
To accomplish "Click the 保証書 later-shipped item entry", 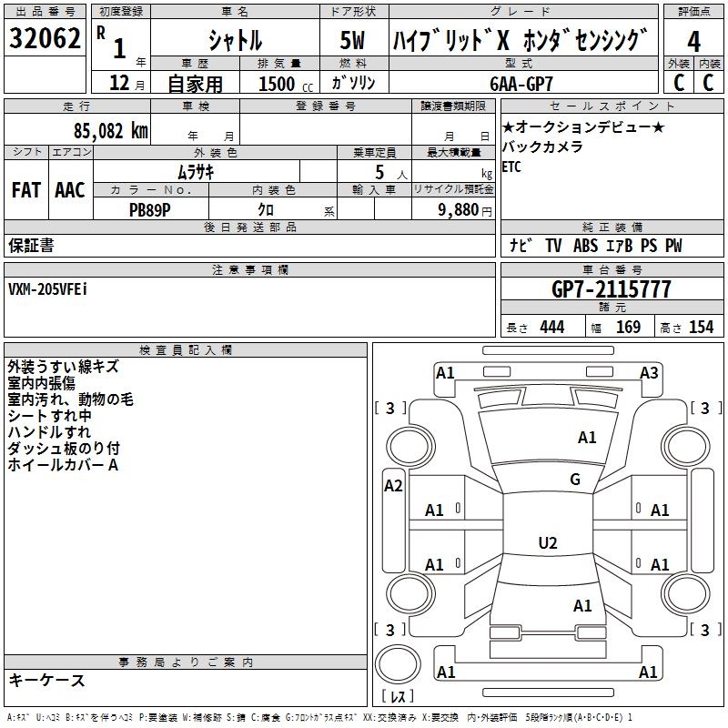I will tap(31, 246).
